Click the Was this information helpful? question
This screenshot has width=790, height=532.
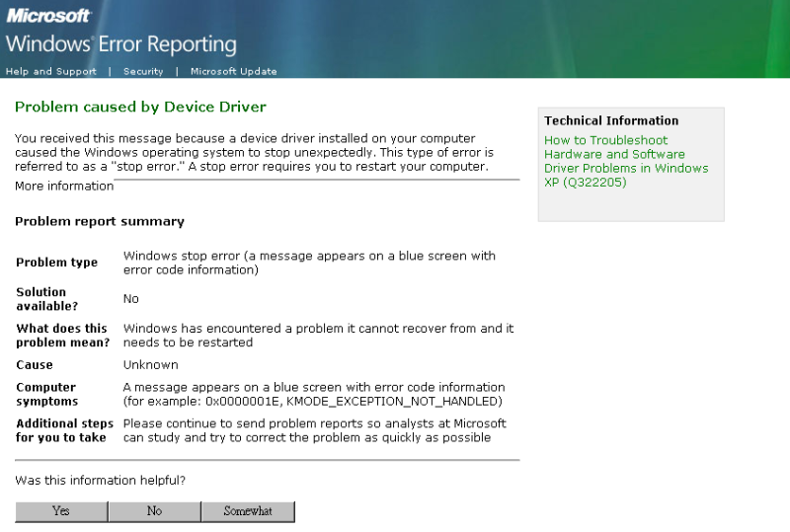point(101,480)
